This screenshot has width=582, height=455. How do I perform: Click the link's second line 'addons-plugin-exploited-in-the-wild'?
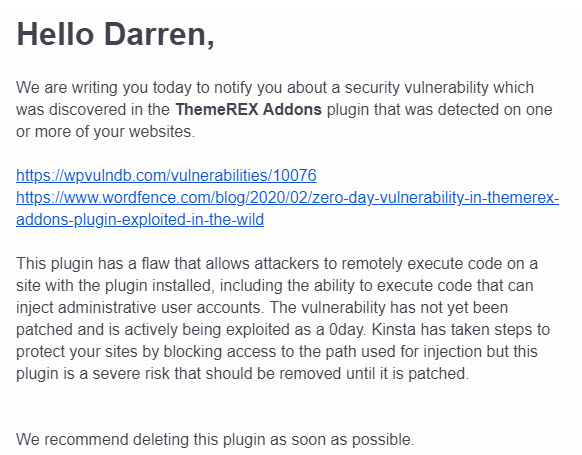140,219
